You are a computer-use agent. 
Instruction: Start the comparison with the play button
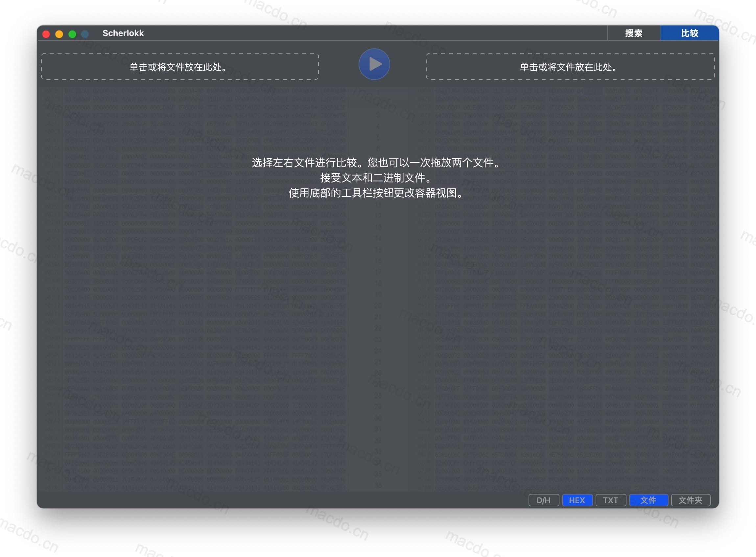tap(374, 64)
